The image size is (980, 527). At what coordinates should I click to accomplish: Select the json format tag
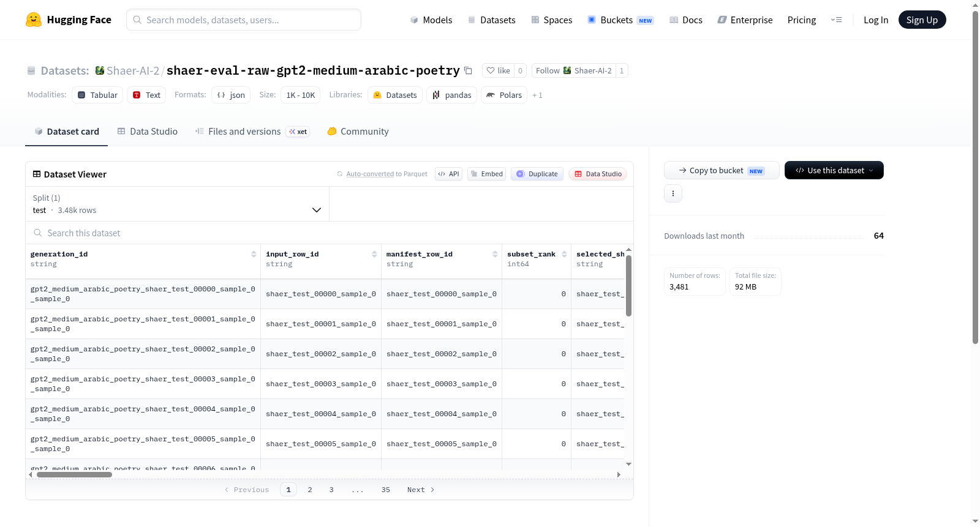point(231,95)
